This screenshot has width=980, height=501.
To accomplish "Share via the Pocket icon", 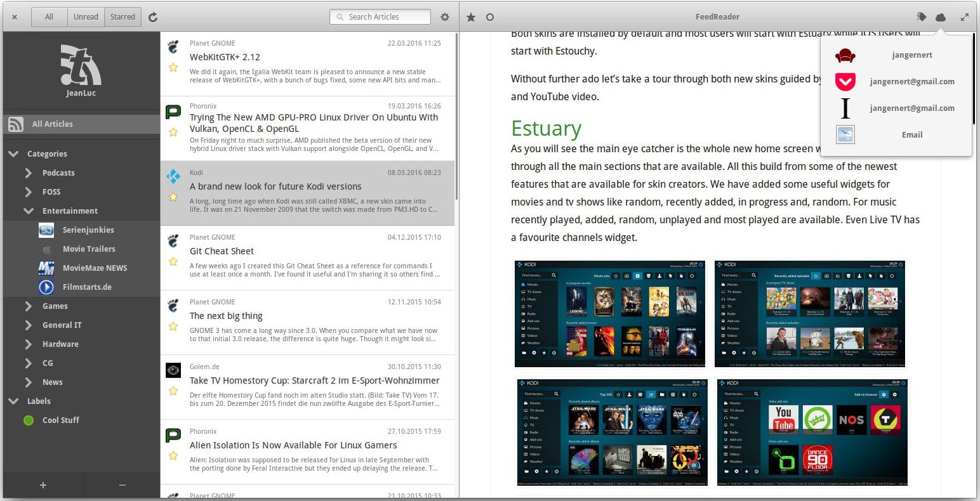I will click(845, 81).
